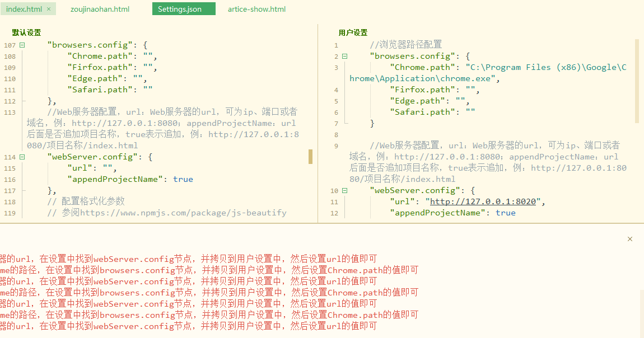Open the zoujinaohan.html tab
The image size is (644, 338).
[x=100, y=9]
